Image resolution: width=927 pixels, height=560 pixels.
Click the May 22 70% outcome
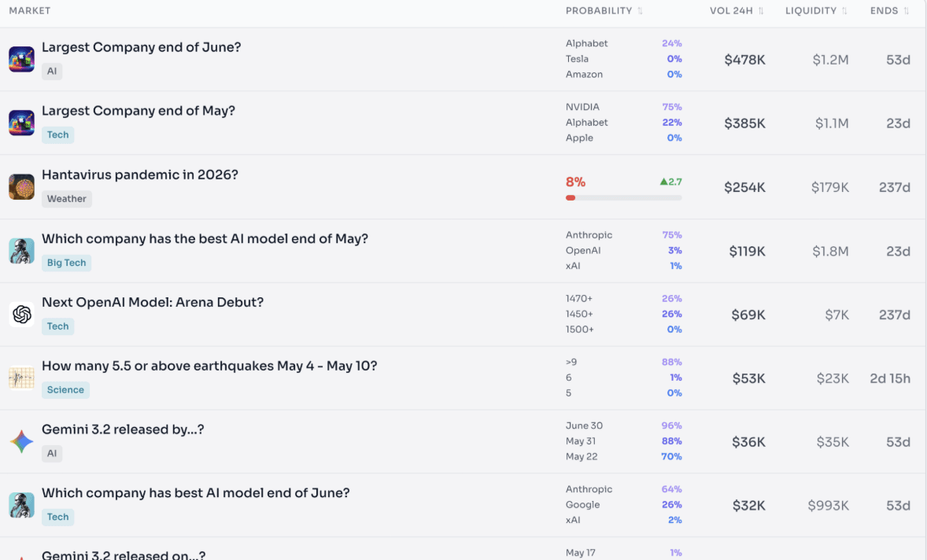[624, 456]
